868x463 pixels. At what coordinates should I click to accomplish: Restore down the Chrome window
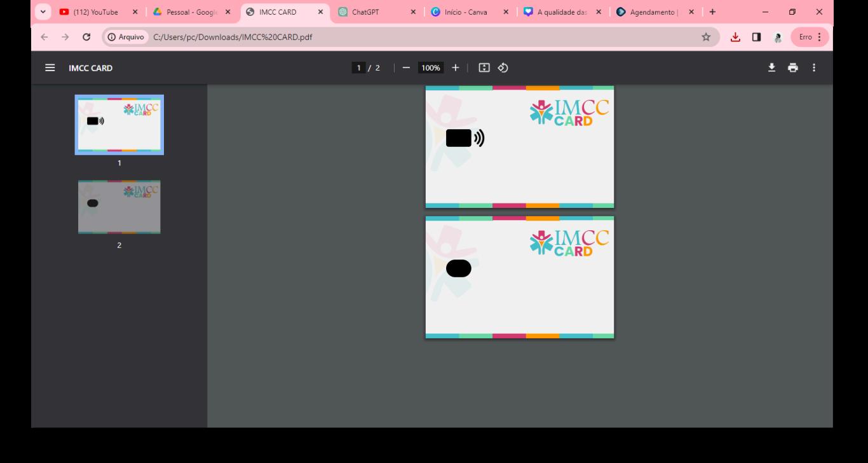pyautogui.click(x=792, y=12)
